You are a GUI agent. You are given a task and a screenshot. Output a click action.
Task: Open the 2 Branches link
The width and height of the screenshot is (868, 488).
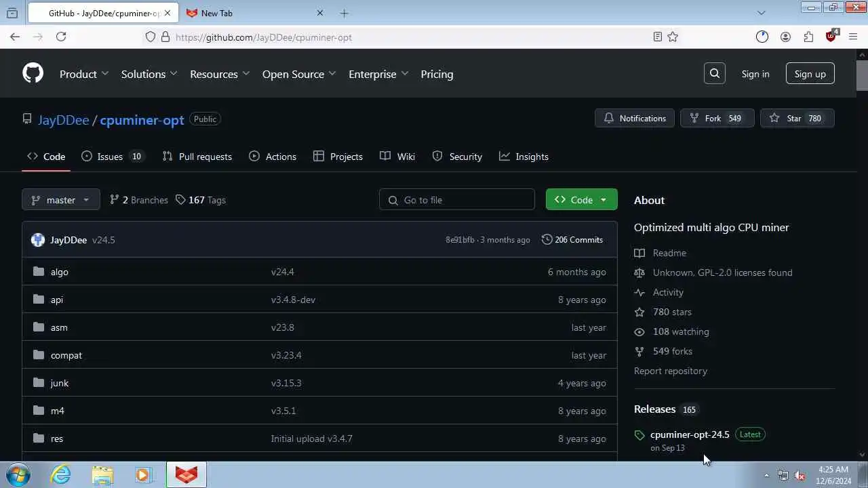click(139, 200)
